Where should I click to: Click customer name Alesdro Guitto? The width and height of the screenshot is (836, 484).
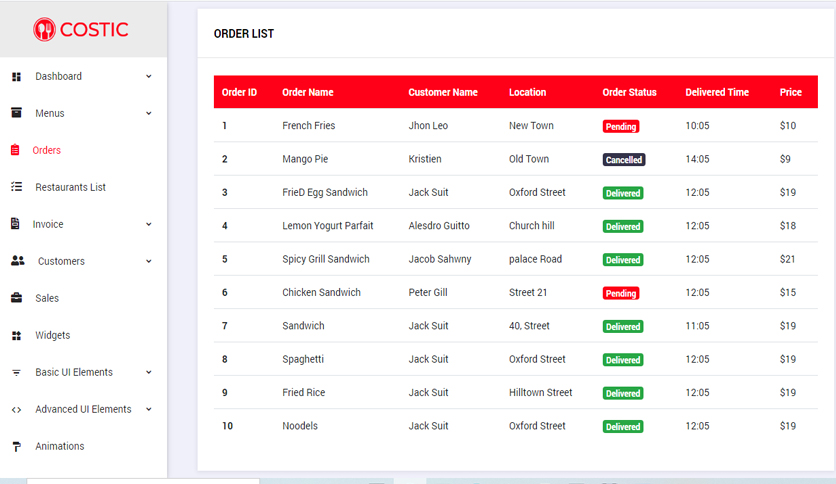[439, 225]
